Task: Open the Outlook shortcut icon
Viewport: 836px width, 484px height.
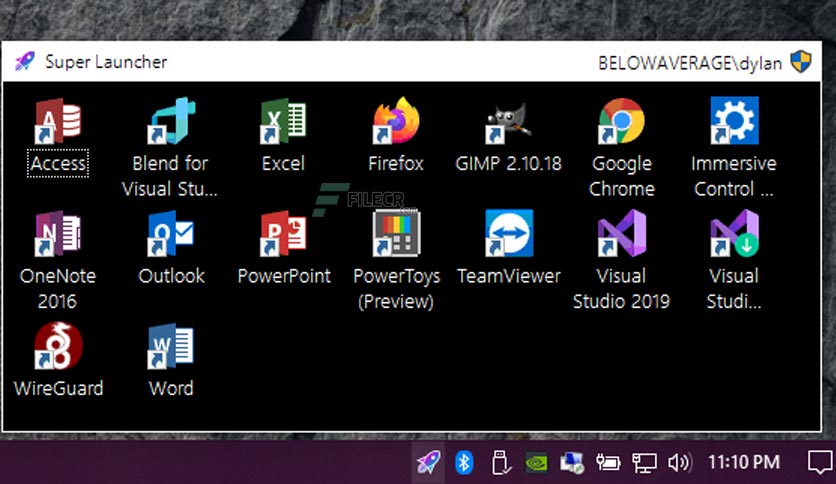Action: pyautogui.click(x=171, y=233)
